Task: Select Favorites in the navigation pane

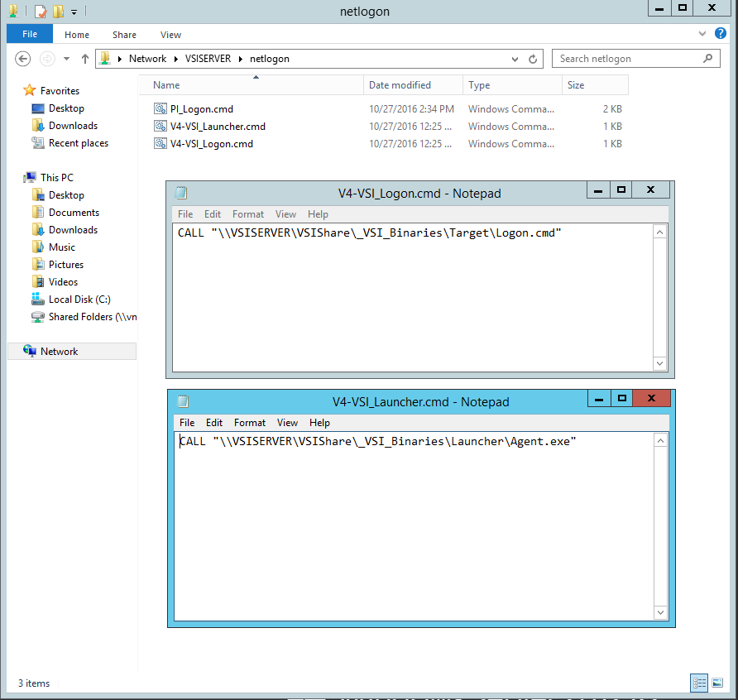Action: (60, 91)
